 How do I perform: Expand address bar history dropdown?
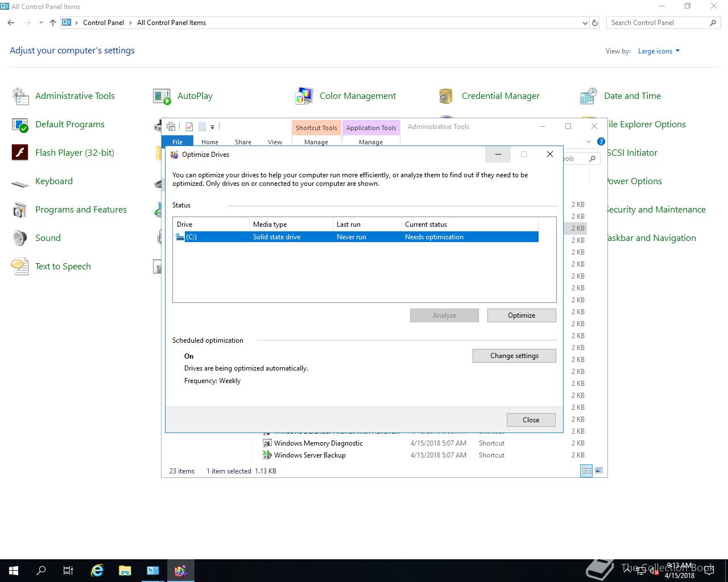pyautogui.click(x=585, y=23)
